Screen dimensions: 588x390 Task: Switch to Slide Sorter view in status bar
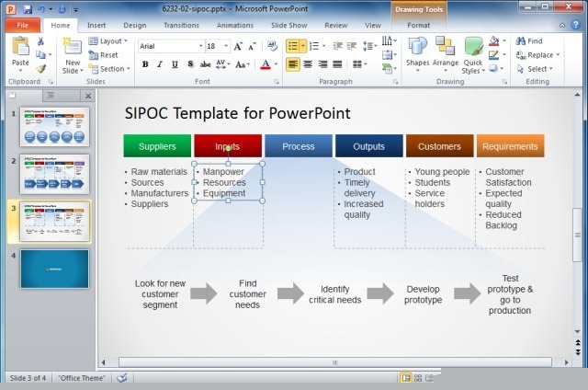[417, 377]
